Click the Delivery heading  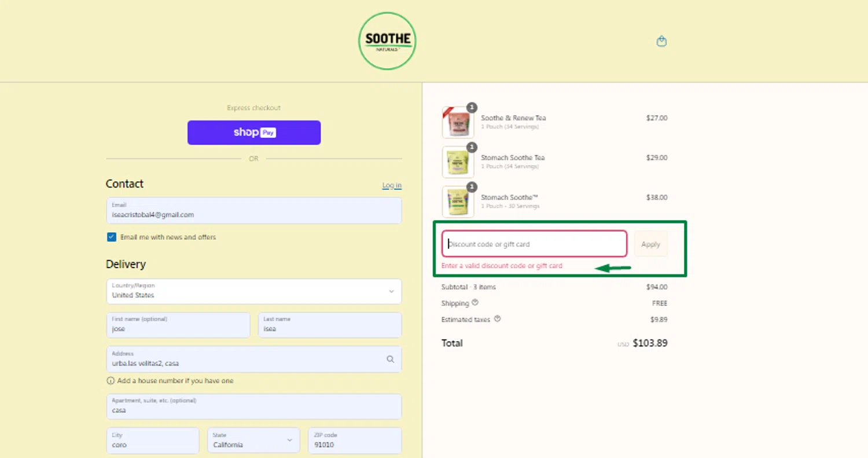[x=126, y=264]
